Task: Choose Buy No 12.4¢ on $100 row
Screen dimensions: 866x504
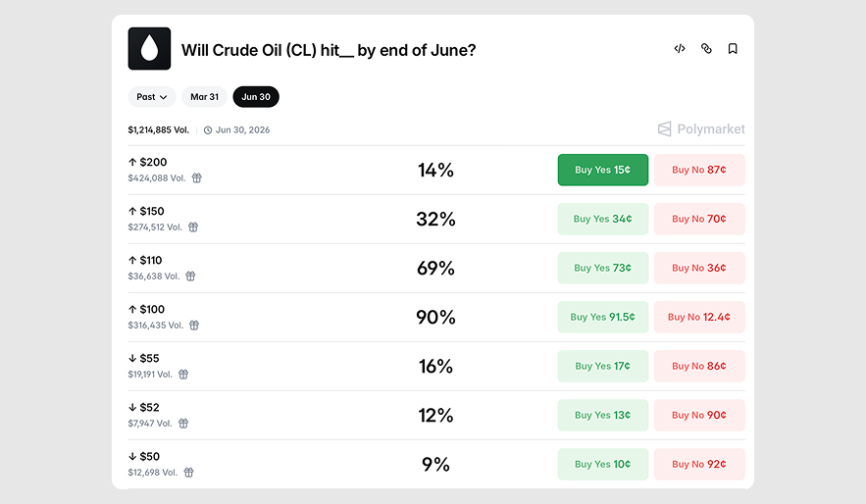Action: click(698, 317)
